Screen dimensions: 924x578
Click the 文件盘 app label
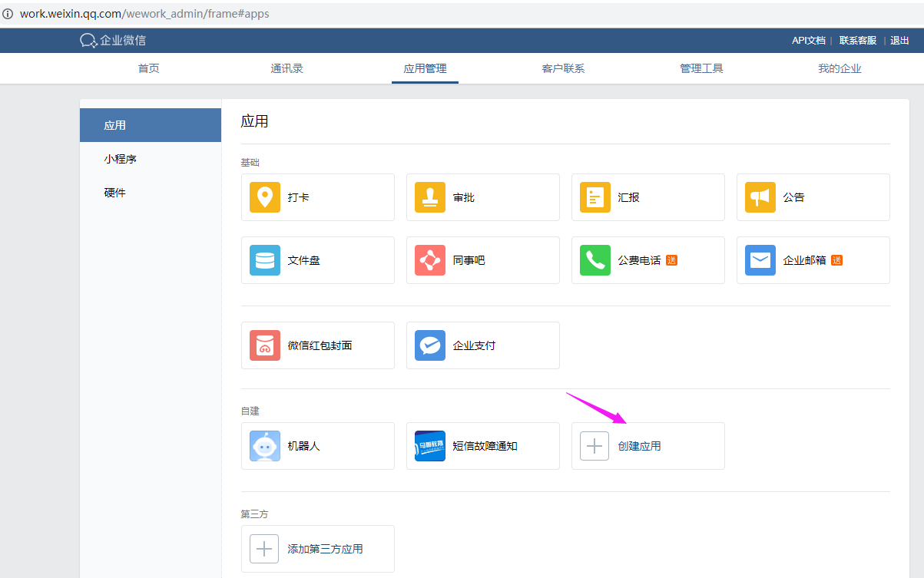(x=304, y=260)
